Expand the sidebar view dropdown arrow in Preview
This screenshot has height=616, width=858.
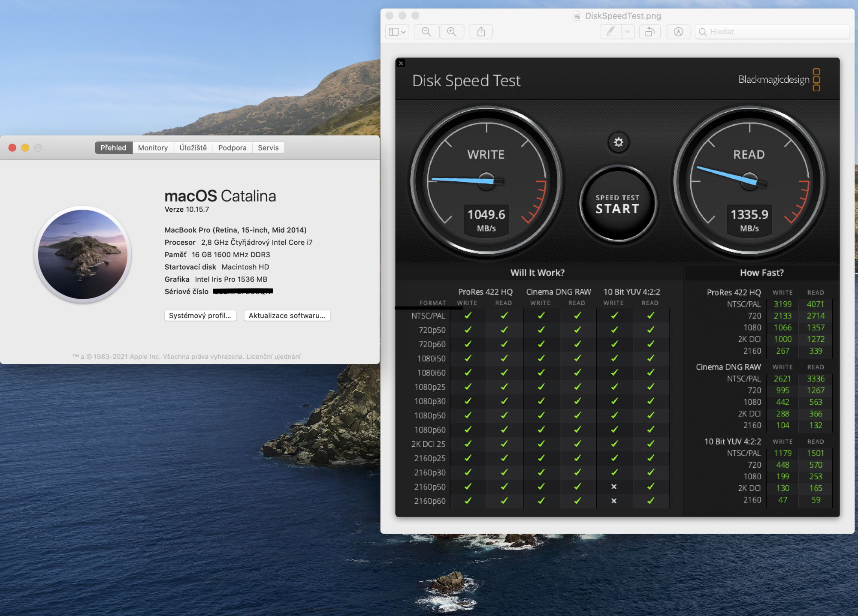pos(403,32)
